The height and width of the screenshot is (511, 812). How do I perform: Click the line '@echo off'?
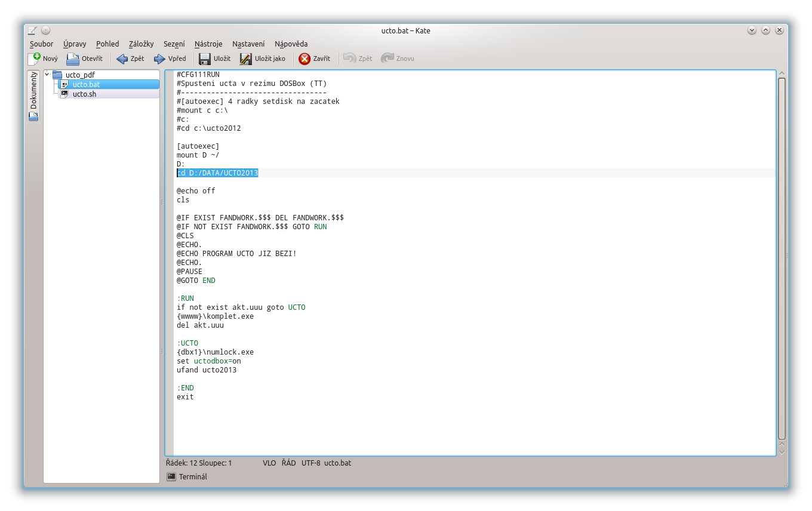196,191
